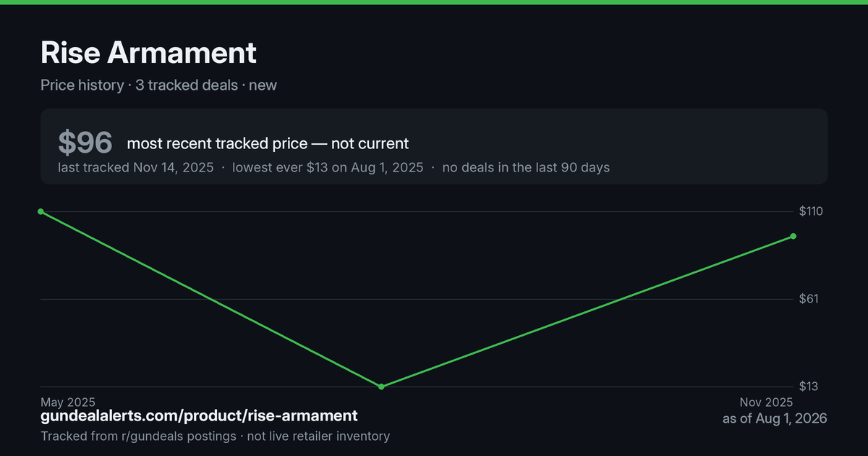Click 'as of Aug 1, 2026' text

click(x=775, y=418)
